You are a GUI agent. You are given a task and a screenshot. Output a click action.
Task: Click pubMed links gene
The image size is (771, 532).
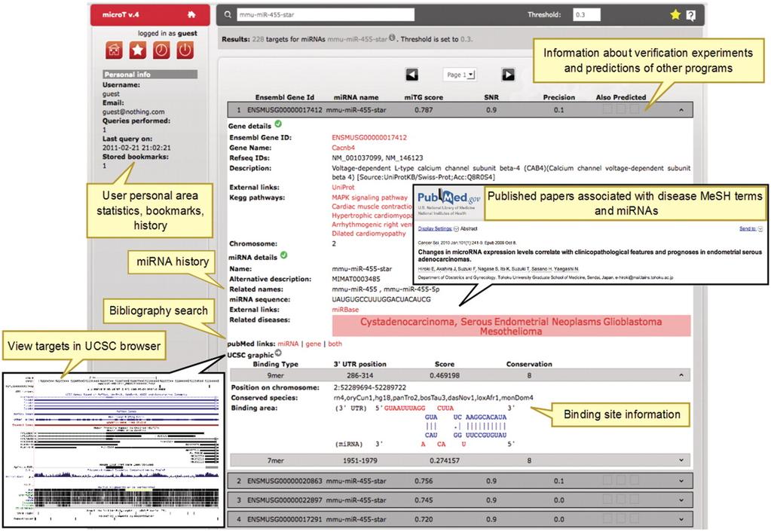click(314, 344)
